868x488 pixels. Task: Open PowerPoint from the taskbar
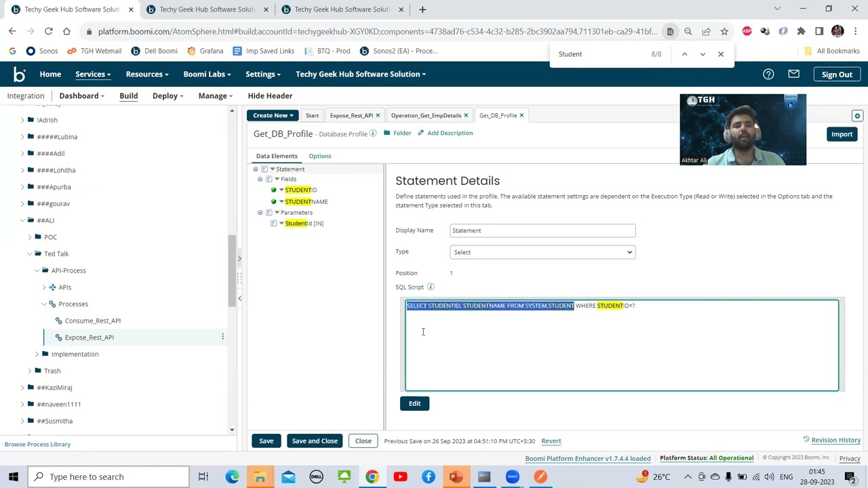(456, 476)
